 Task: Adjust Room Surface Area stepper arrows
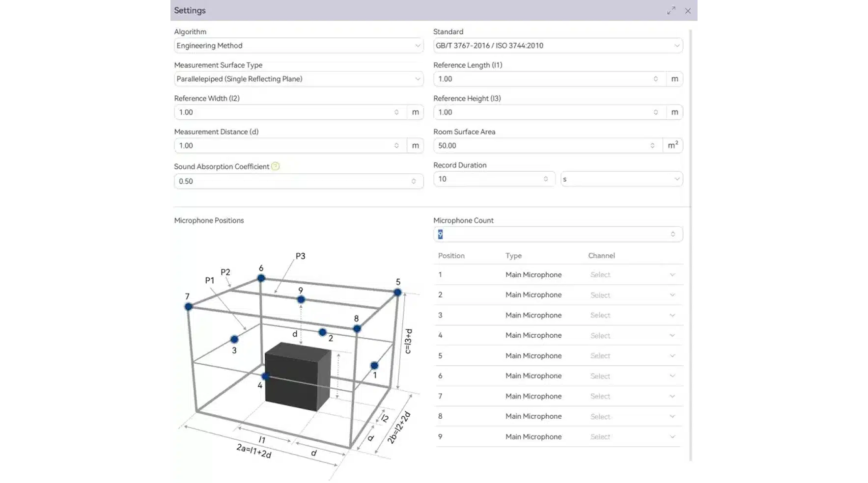(652, 146)
